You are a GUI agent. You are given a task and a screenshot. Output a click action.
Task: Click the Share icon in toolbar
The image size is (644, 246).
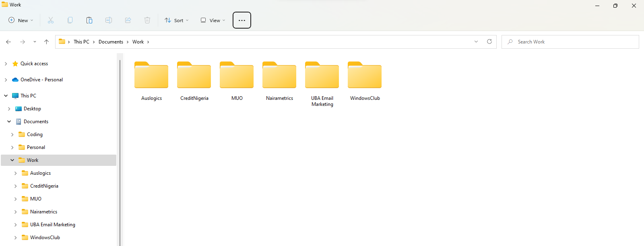(128, 20)
